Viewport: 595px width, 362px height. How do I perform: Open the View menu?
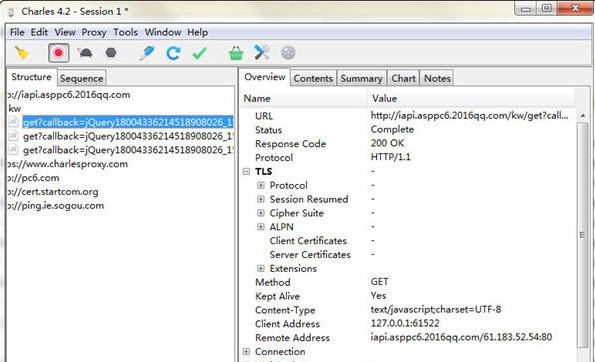[x=65, y=32]
